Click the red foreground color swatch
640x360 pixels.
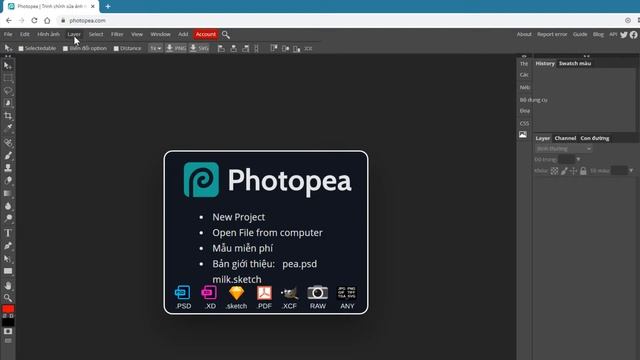click(8, 309)
